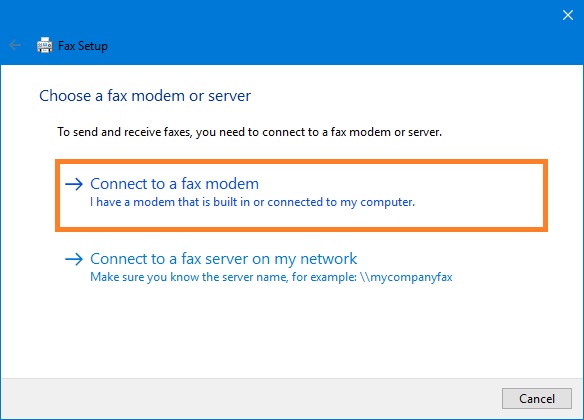This screenshot has height=420, width=584.
Task: Click the heading Choose a fax modem or server
Action: click(x=145, y=96)
